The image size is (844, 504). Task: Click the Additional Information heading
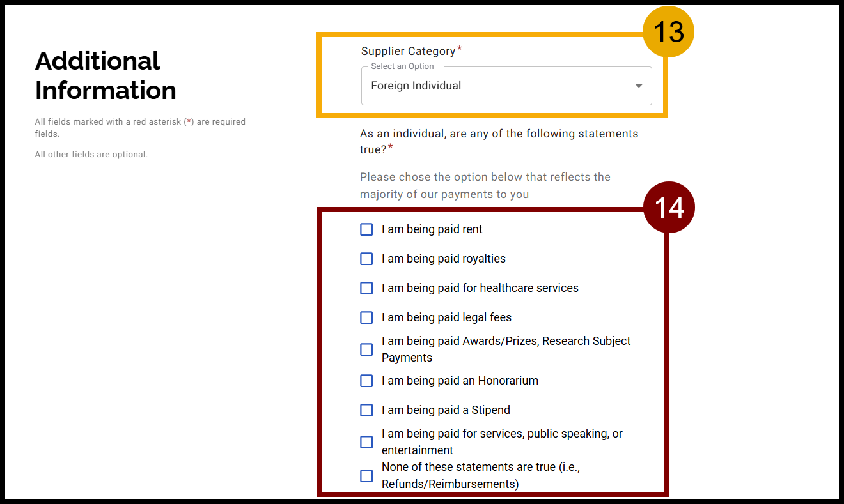click(105, 75)
